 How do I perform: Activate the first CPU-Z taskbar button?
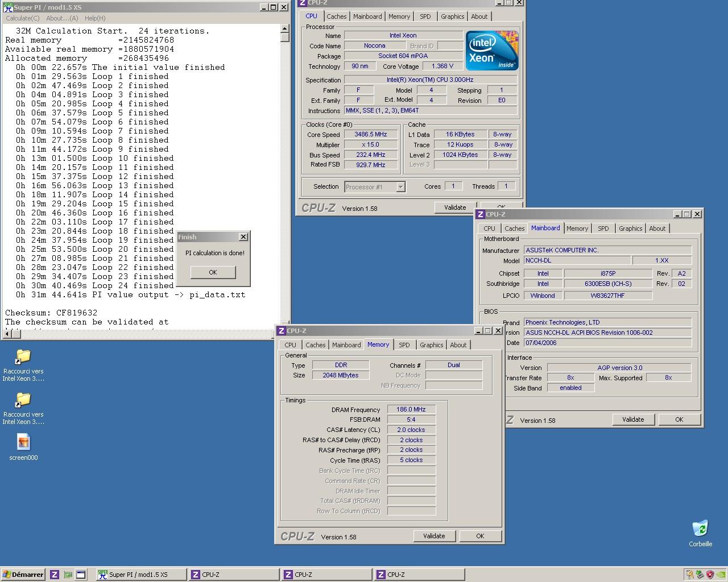click(234, 575)
